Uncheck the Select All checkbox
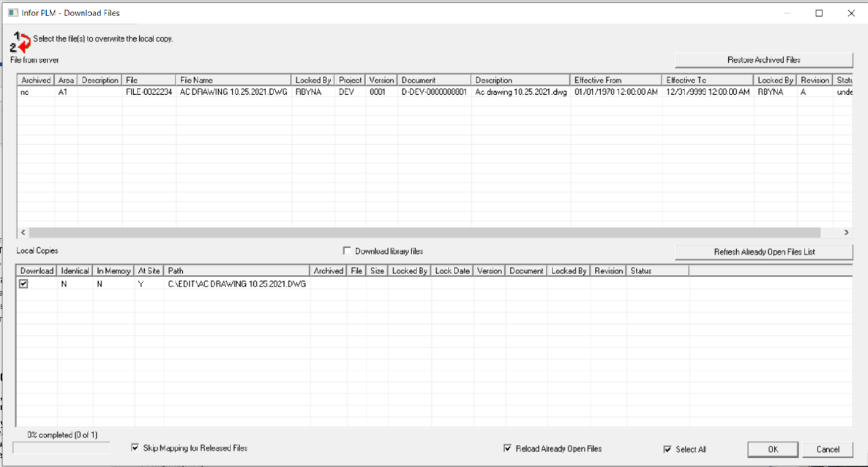The image size is (868, 467). pyautogui.click(x=668, y=450)
